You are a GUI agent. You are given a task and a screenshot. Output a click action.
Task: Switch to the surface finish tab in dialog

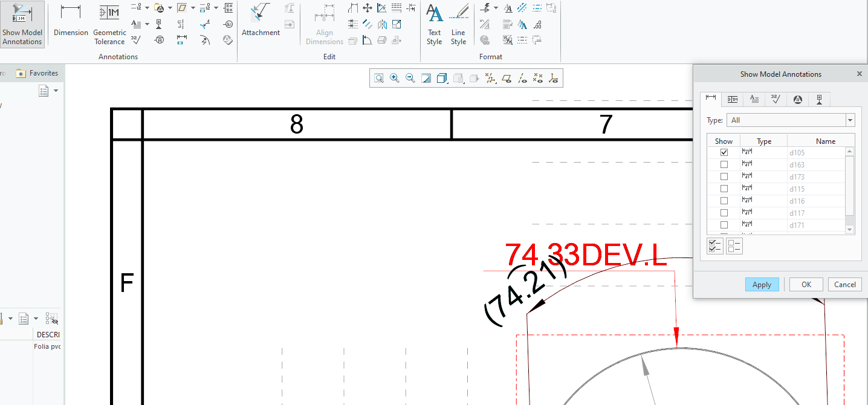pyautogui.click(x=776, y=99)
